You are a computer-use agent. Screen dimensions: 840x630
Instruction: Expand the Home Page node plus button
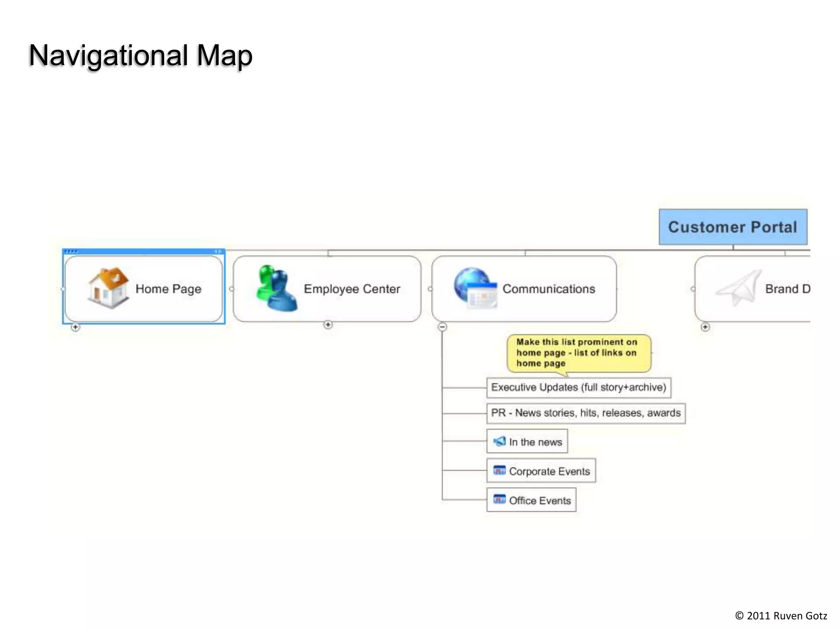point(75,327)
